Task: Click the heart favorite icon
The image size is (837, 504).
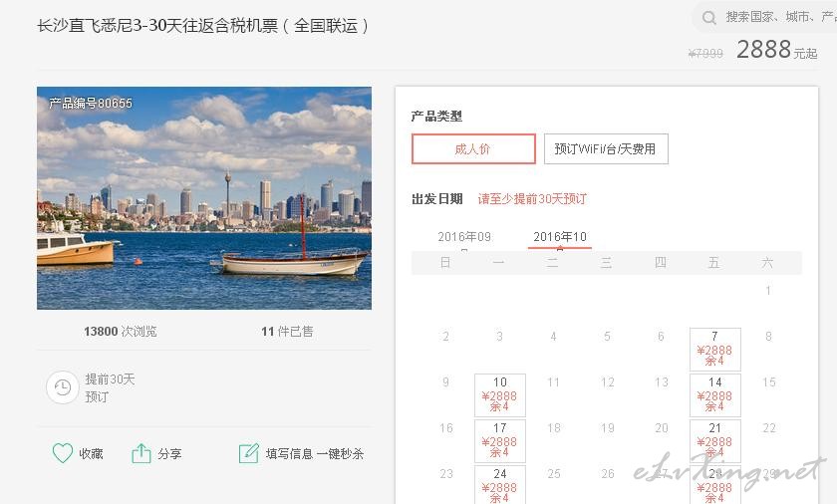Action: coord(63,453)
